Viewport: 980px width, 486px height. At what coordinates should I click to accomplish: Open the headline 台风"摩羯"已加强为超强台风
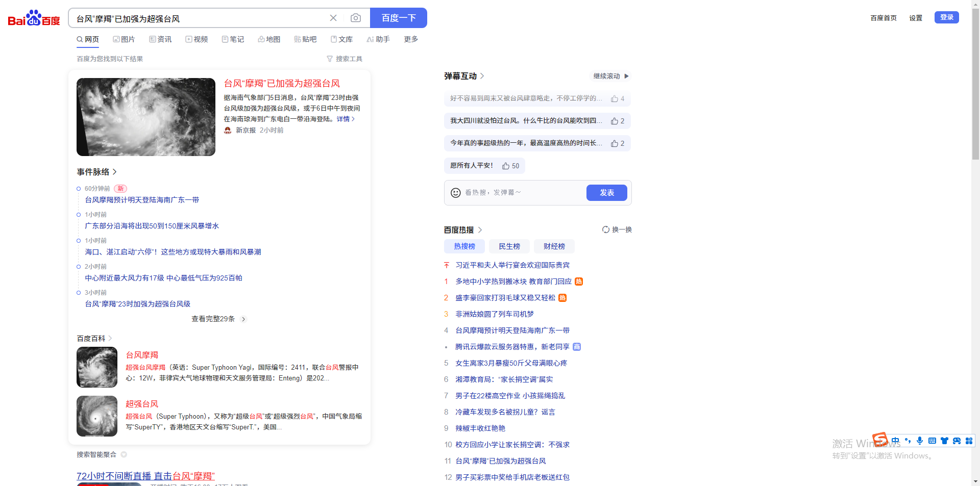pos(282,84)
